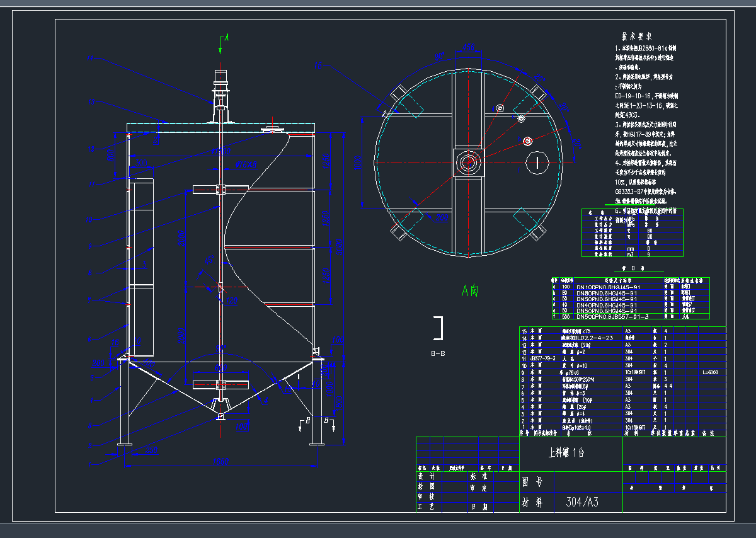
Task: Click the 设计 cell in signature block
Action: [427, 476]
